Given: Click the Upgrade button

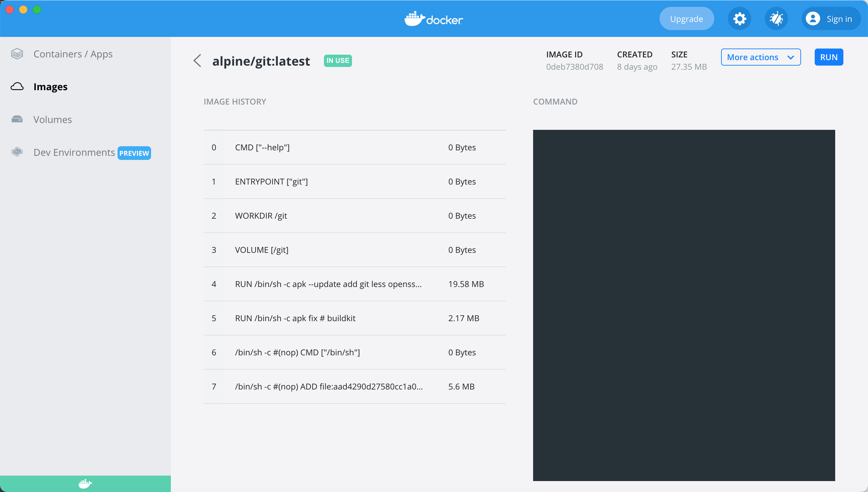Looking at the screenshot, I should tap(687, 19).
